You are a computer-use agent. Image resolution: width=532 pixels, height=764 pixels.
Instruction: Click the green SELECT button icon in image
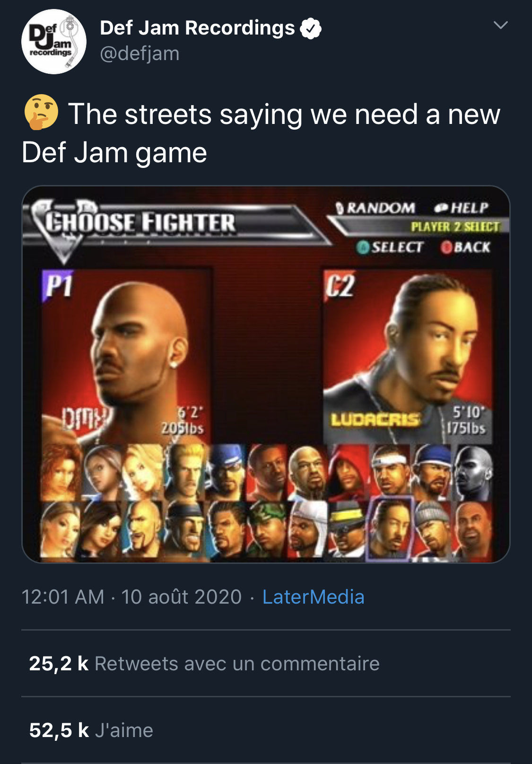pyautogui.click(x=363, y=247)
